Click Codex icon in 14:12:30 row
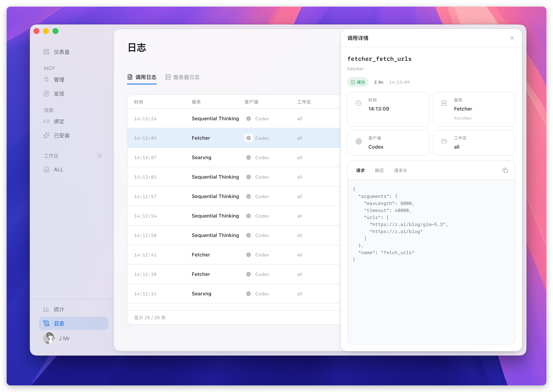Image resolution: width=553 pixels, height=392 pixels. [x=249, y=274]
